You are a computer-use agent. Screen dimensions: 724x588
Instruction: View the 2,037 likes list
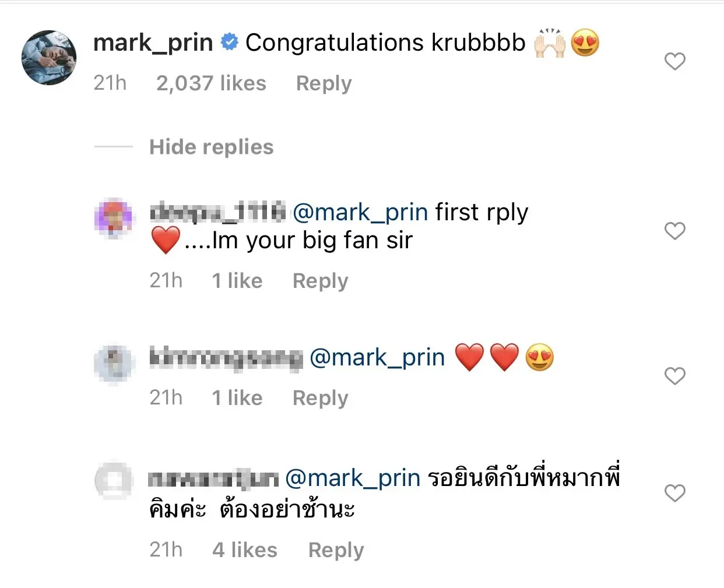click(x=211, y=83)
